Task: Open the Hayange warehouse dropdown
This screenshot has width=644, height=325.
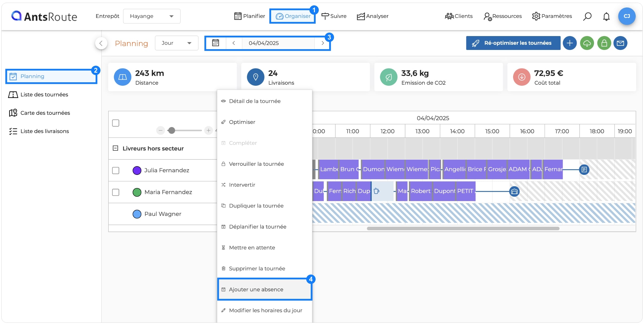Action: click(152, 16)
